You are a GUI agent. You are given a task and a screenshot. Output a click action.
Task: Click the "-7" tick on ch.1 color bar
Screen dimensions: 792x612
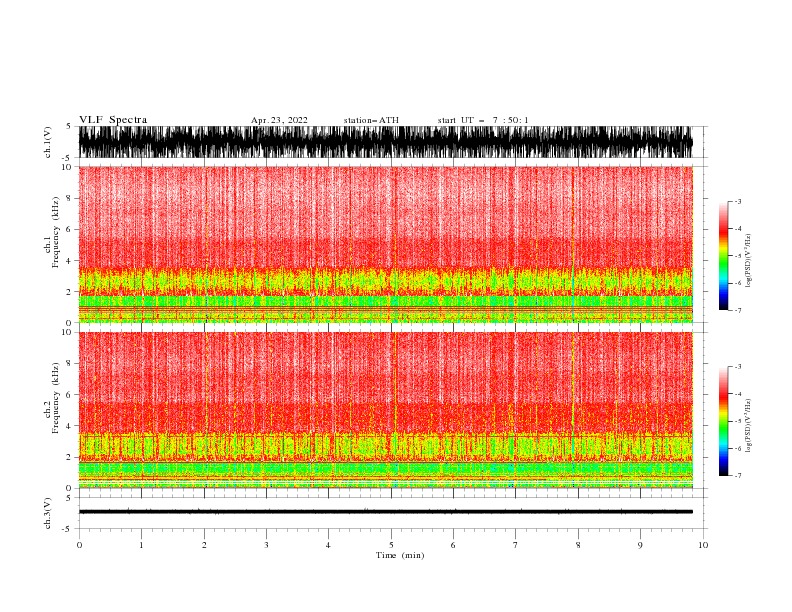point(737,310)
